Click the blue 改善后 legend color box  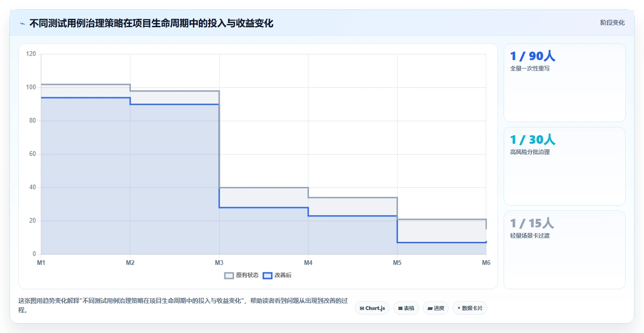click(268, 275)
